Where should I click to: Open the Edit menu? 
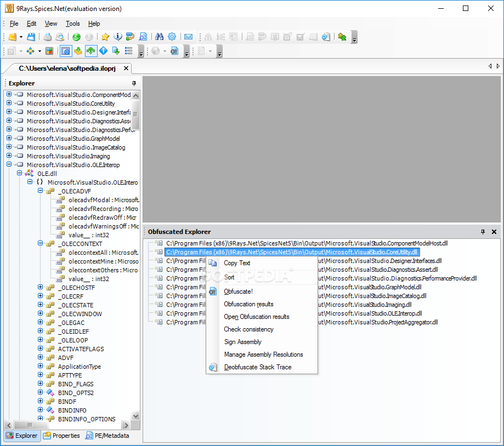click(31, 24)
